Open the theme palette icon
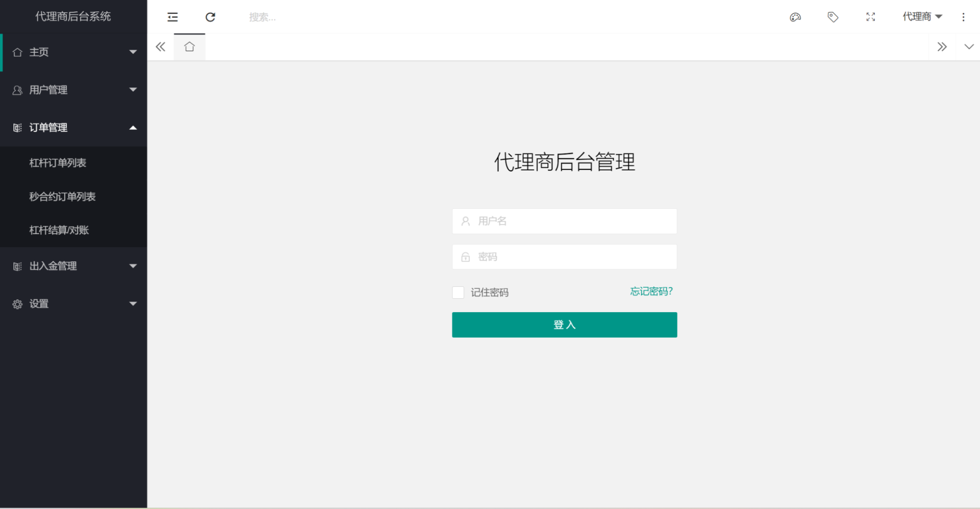Screen dimensions: 980x509 [x=795, y=17]
